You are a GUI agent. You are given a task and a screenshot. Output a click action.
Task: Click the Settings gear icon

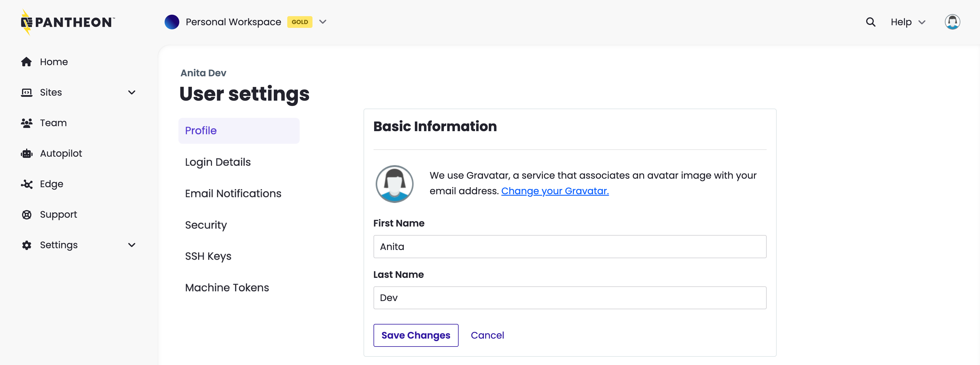tap(26, 245)
